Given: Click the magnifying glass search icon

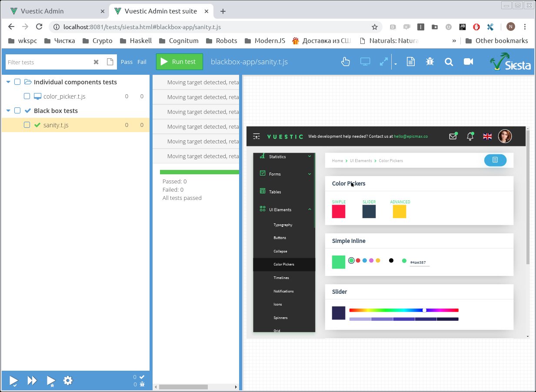Looking at the screenshot, I should [449, 62].
